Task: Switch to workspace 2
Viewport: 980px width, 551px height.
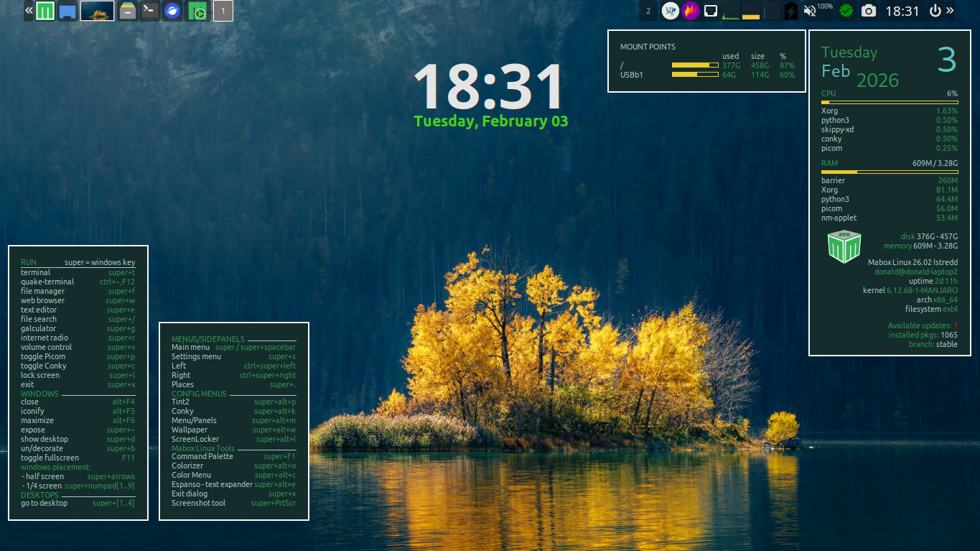Action: (648, 11)
